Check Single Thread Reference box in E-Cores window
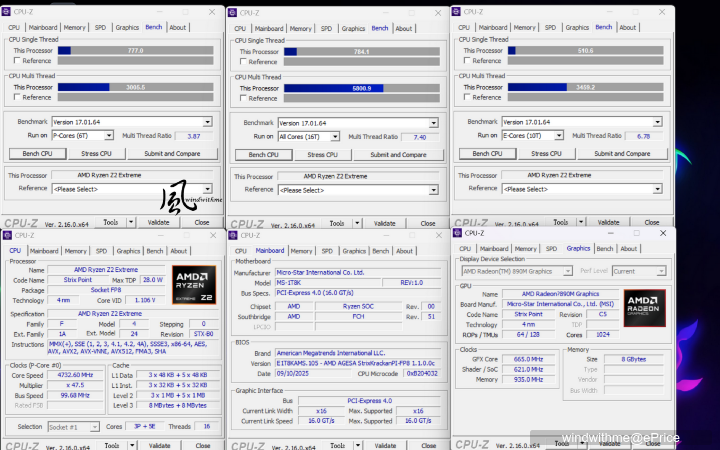Image resolution: width=720 pixels, height=450 pixels. coord(467,61)
